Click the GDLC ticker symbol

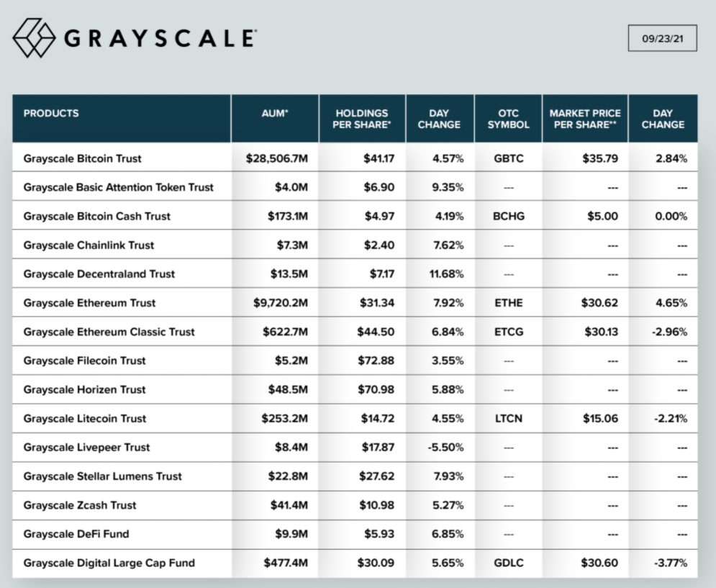coord(508,563)
